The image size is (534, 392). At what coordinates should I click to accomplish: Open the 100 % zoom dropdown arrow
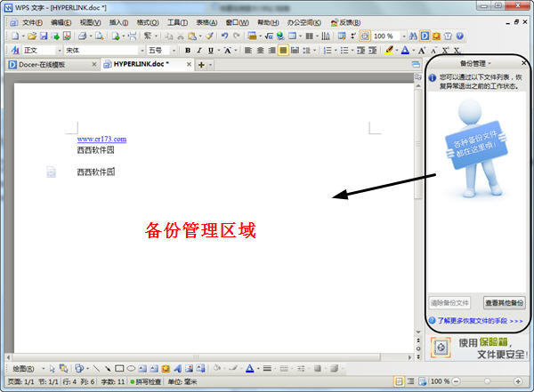coord(404,36)
